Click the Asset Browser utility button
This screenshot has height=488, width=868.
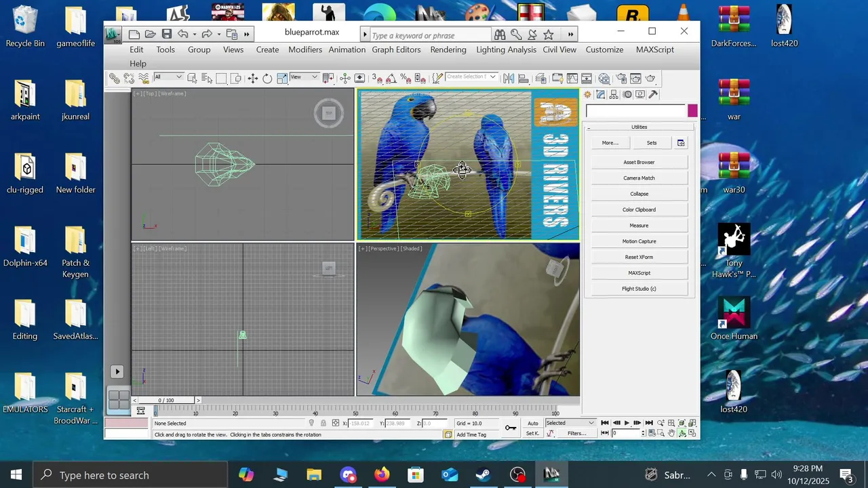(x=639, y=162)
